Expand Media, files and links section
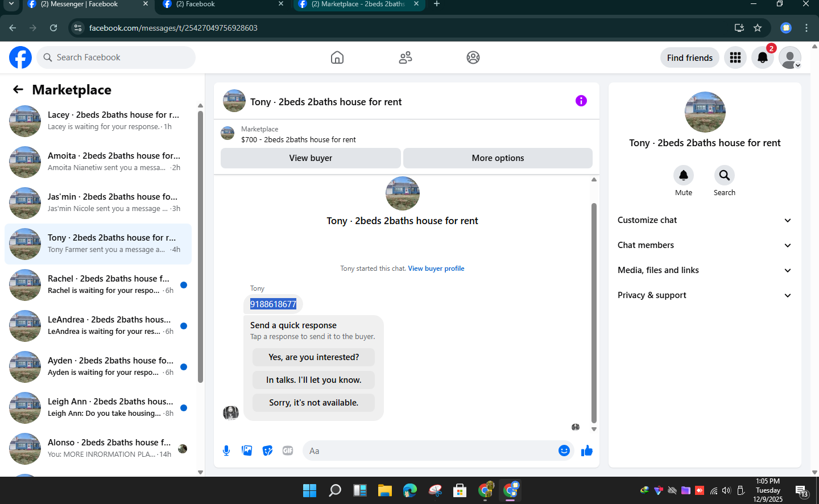This screenshot has height=504, width=819. tap(705, 270)
